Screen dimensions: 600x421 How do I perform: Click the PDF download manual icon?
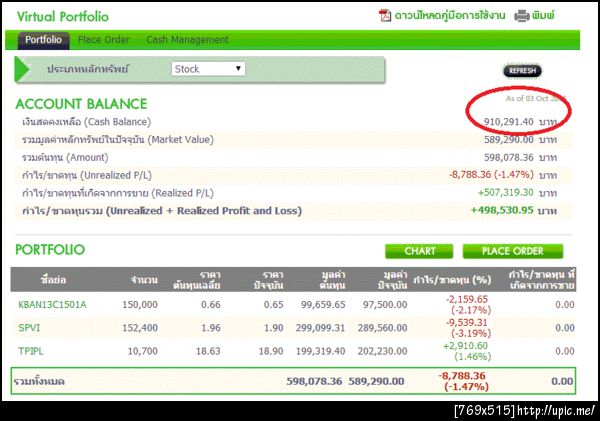[x=385, y=15]
